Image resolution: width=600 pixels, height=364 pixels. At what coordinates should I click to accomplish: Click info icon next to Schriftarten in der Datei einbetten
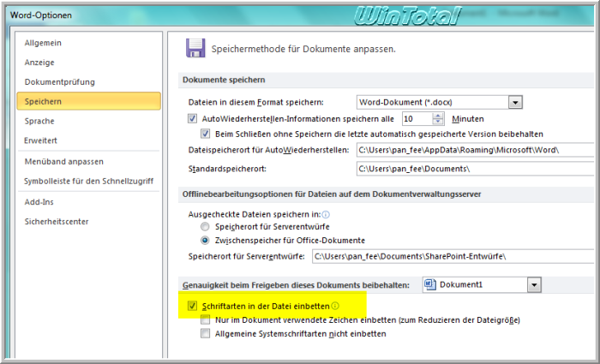coord(335,306)
